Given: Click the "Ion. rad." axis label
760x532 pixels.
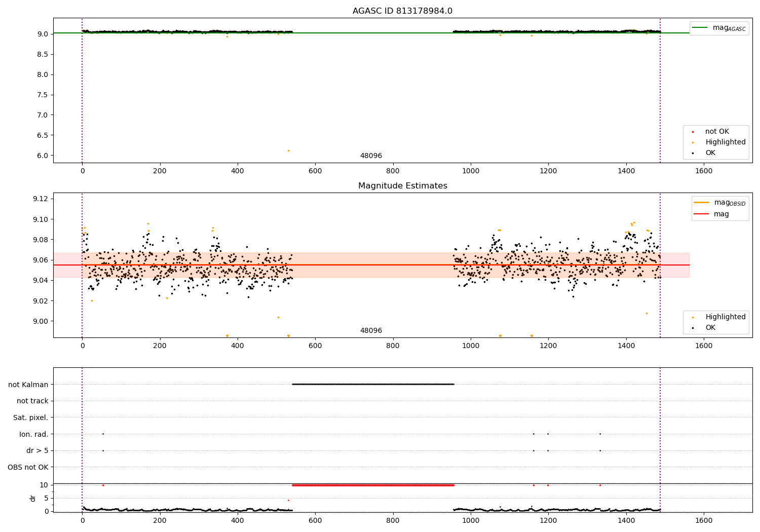Looking at the screenshot, I should point(34,434).
